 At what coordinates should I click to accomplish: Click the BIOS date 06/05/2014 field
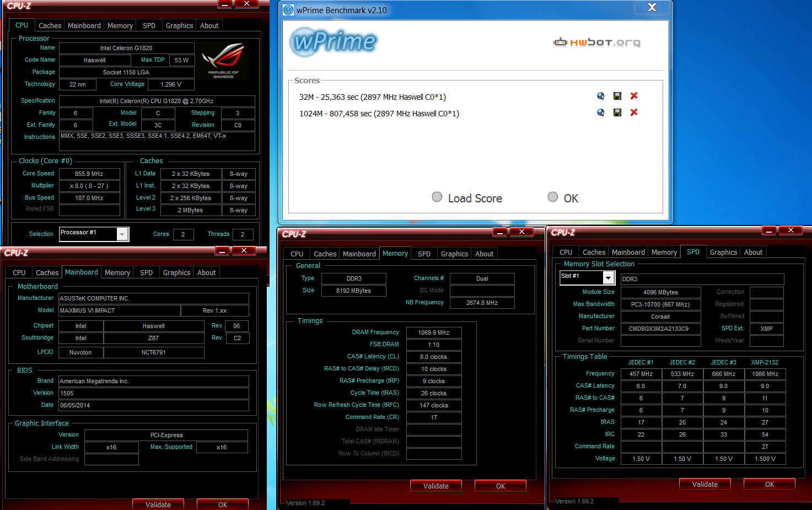tap(154, 406)
